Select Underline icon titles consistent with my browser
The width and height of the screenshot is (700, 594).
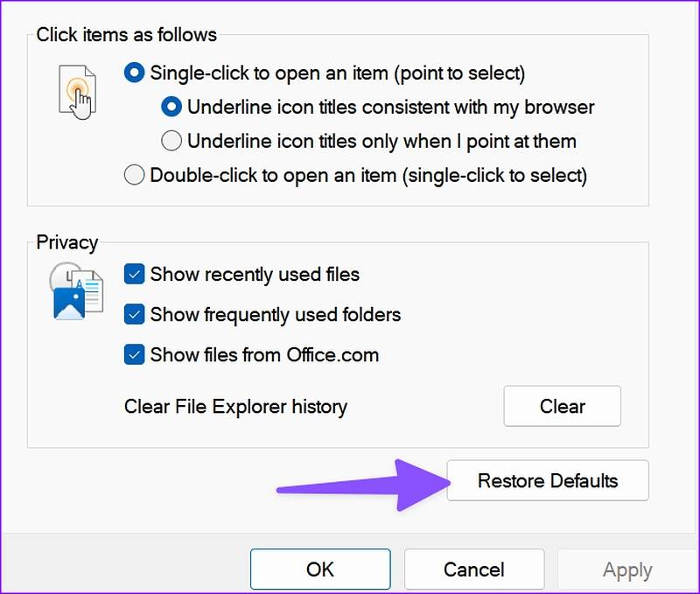[171, 108]
